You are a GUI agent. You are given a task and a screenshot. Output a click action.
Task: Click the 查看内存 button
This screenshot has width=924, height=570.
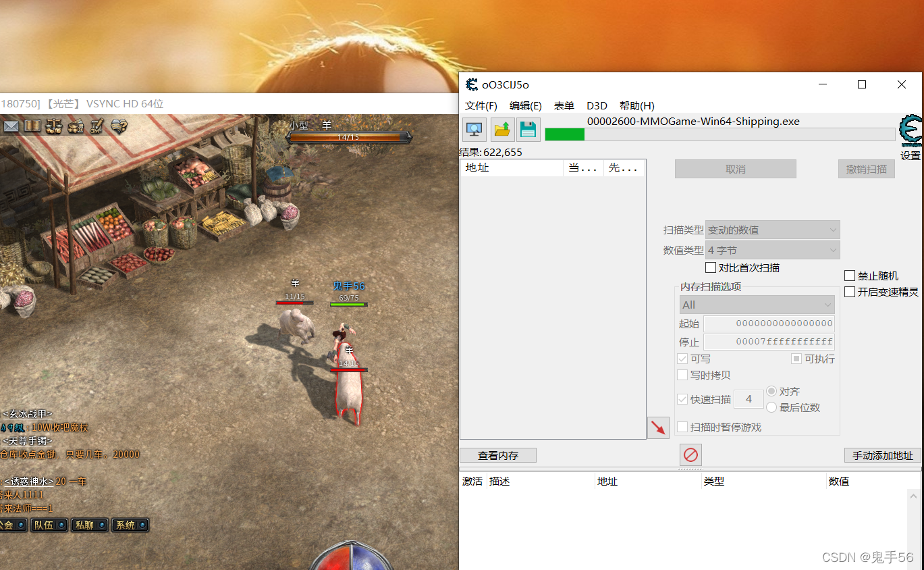[x=498, y=455]
